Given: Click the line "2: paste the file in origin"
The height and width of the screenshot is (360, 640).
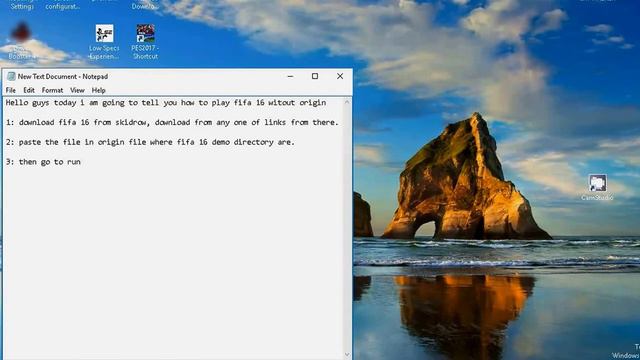Looking at the screenshot, I should tap(150, 142).
